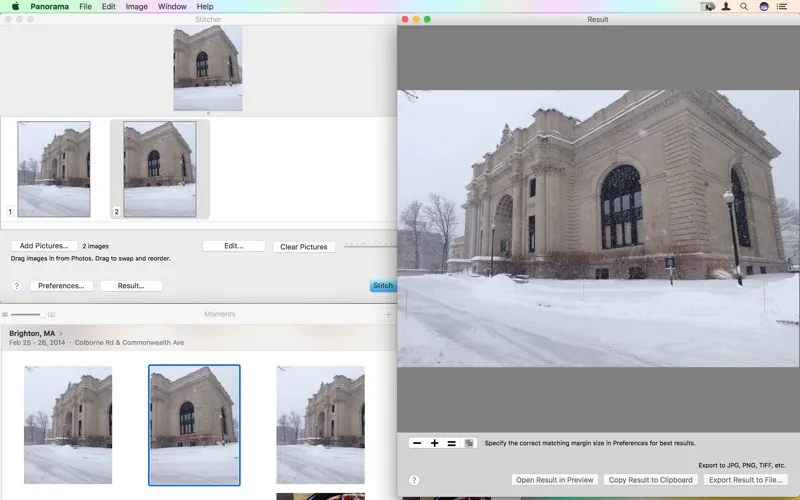800x500 pixels.
Task: Open help in the Stitcher window
Action: click(16, 286)
